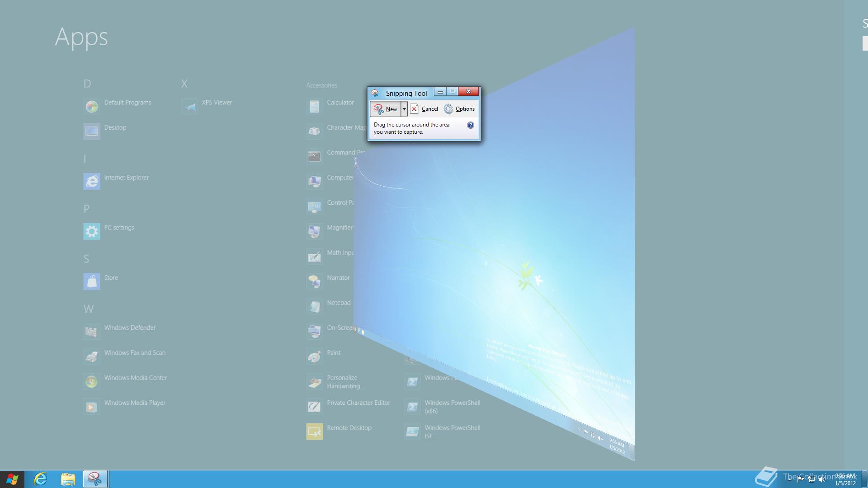Launch Narrator icon
Screen dimensions: 868x488
point(315,282)
